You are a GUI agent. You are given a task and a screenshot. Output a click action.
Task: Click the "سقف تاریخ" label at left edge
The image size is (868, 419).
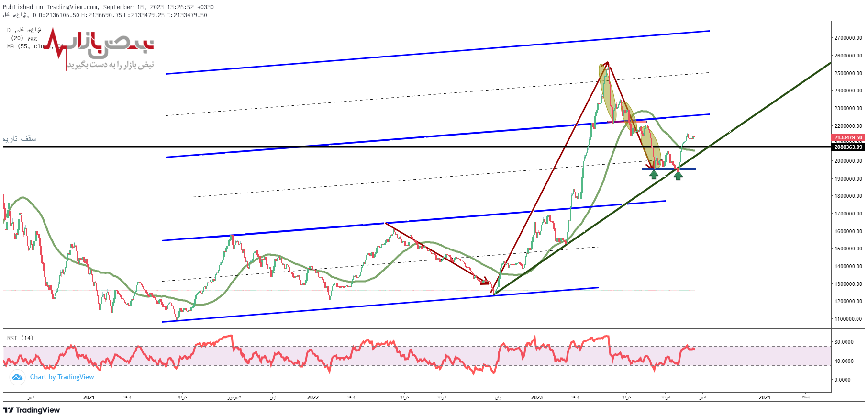(20, 138)
